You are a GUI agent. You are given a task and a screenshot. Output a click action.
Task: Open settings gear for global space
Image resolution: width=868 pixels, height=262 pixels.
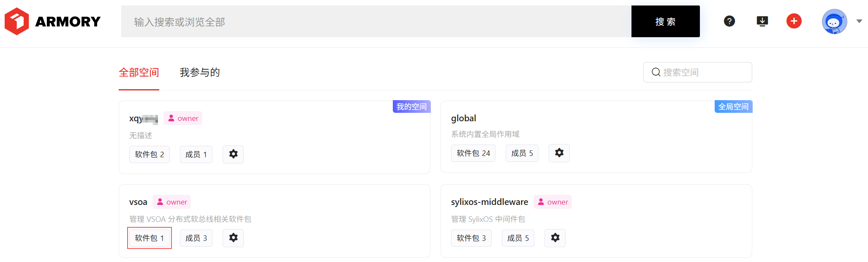(559, 153)
